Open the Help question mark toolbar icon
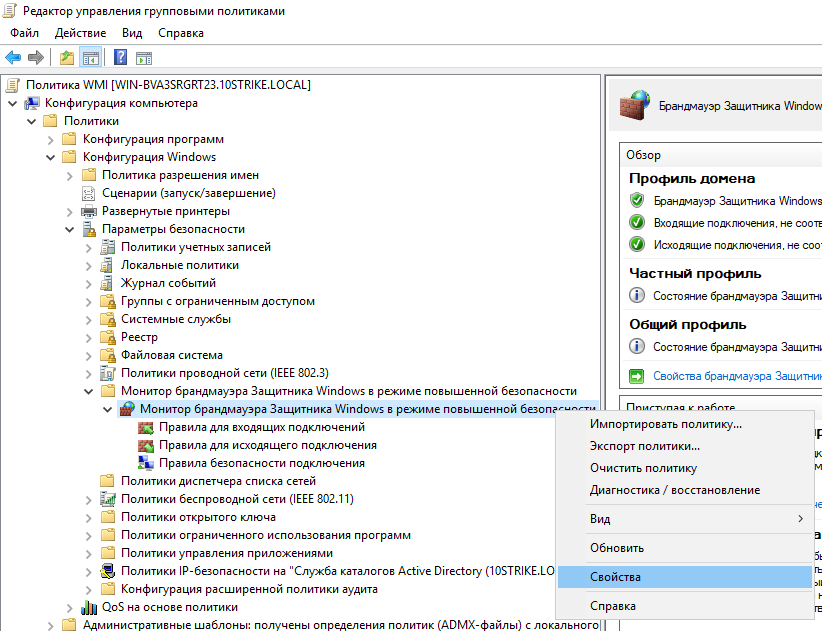 click(x=120, y=57)
